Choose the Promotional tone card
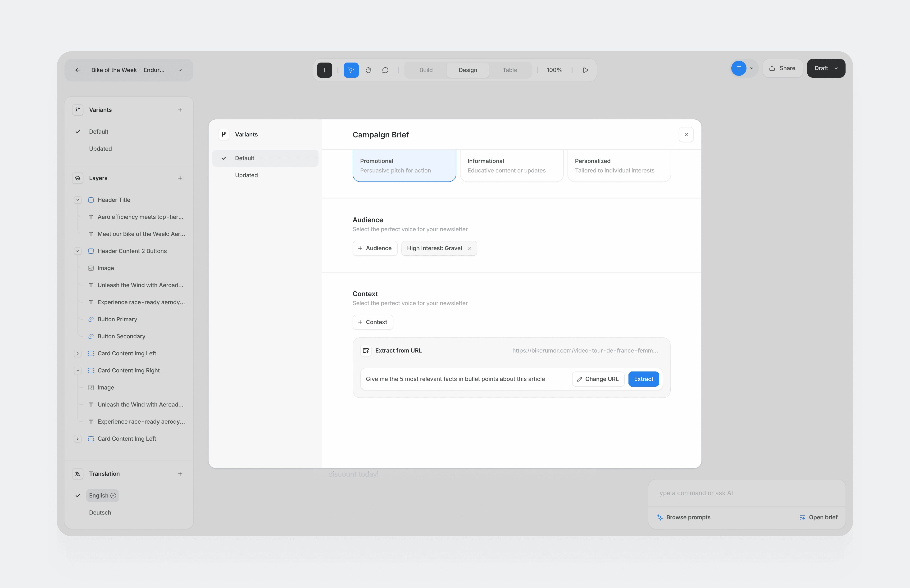This screenshot has width=910, height=588. pyautogui.click(x=404, y=165)
